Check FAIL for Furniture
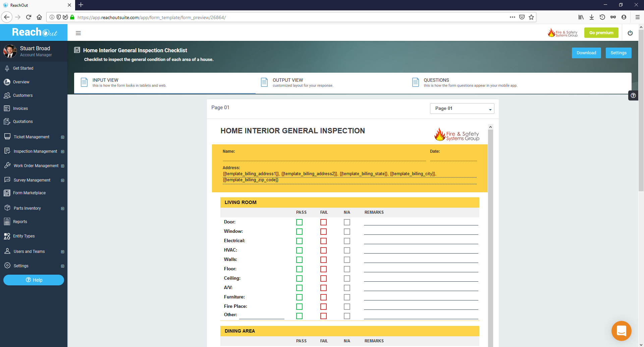This screenshot has width=644, height=347. coord(323,297)
